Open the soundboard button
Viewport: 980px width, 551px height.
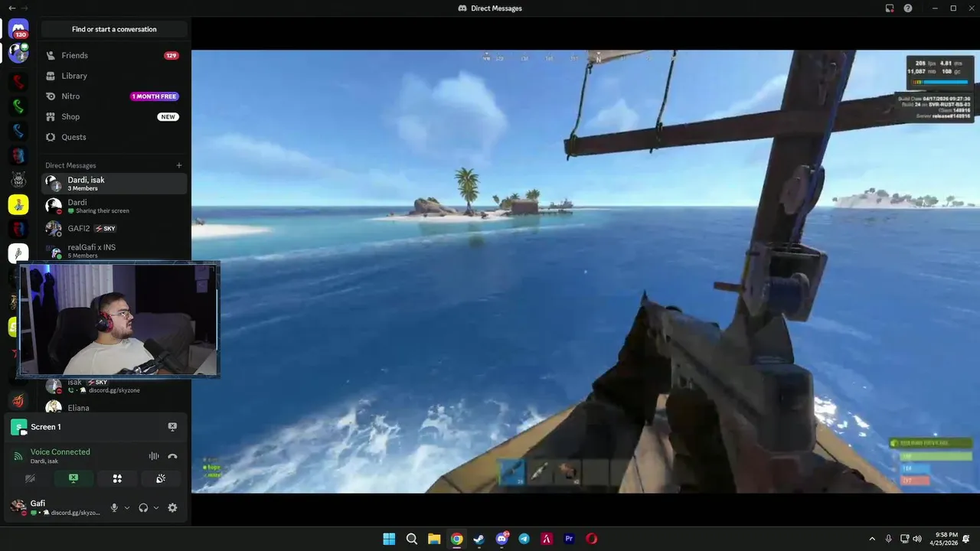point(161,478)
